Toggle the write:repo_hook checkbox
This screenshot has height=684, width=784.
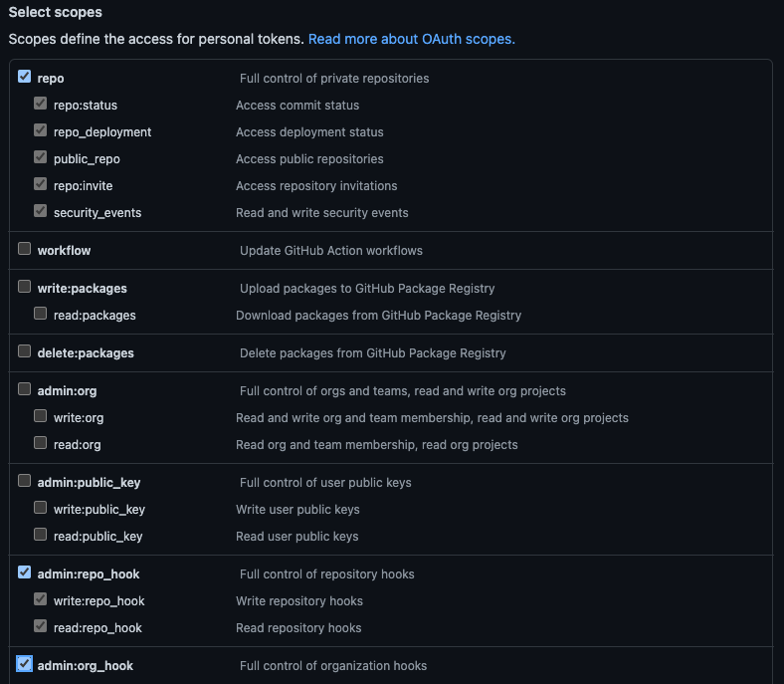coord(41,599)
